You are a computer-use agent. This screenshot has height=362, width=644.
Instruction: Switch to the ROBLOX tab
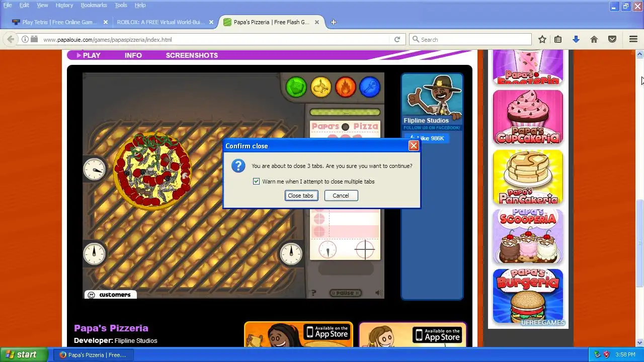161,22
